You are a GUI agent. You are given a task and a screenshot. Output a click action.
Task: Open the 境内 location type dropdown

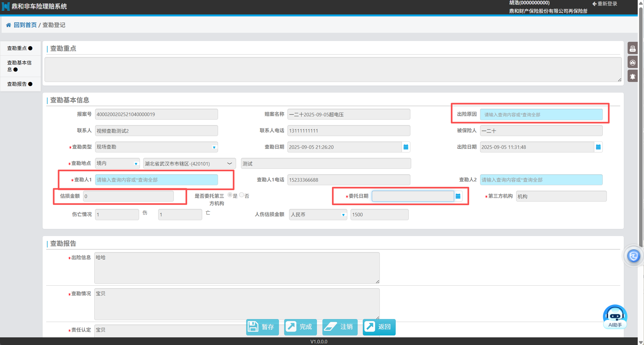click(136, 164)
